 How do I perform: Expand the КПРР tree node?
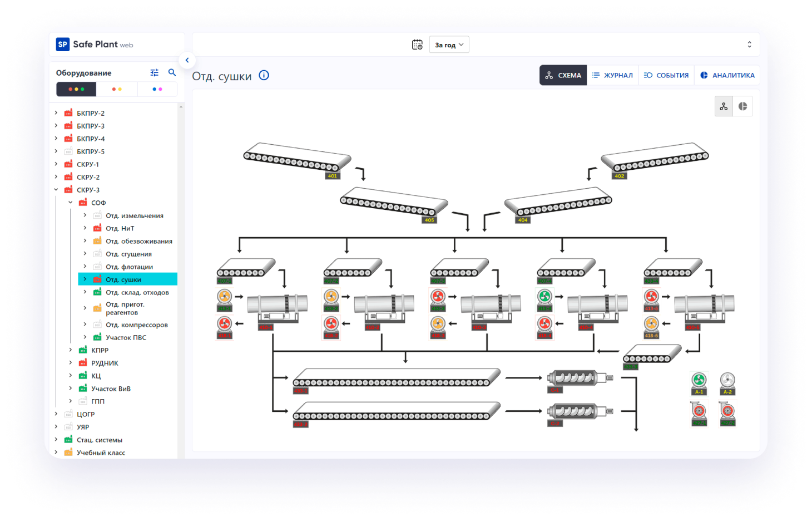click(x=71, y=350)
